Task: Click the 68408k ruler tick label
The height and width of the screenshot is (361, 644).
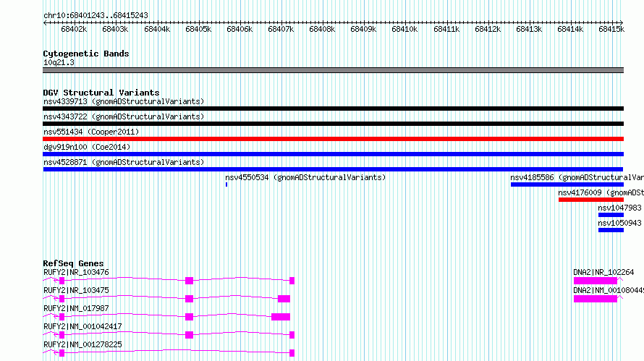Action: click(x=322, y=29)
